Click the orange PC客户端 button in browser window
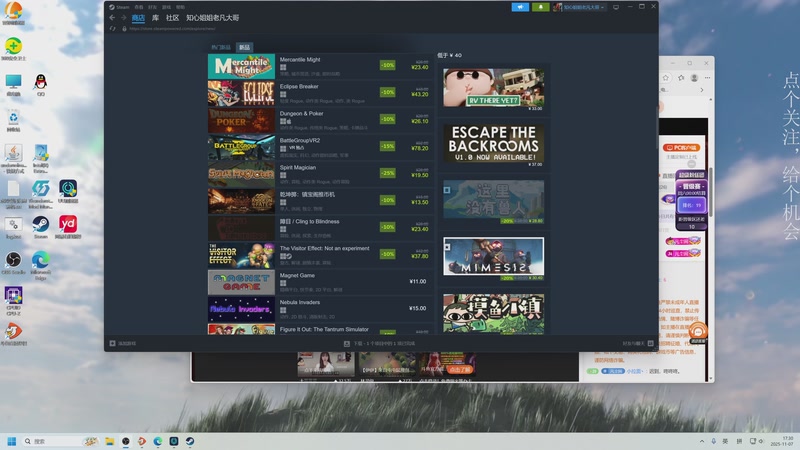The width and height of the screenshot is (800, 450). click(682, 147)
